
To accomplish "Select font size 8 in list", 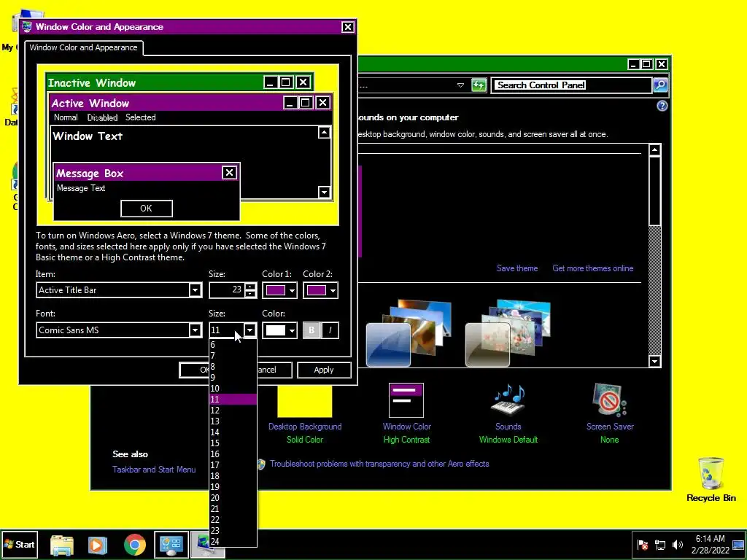I will click(233, 367).
